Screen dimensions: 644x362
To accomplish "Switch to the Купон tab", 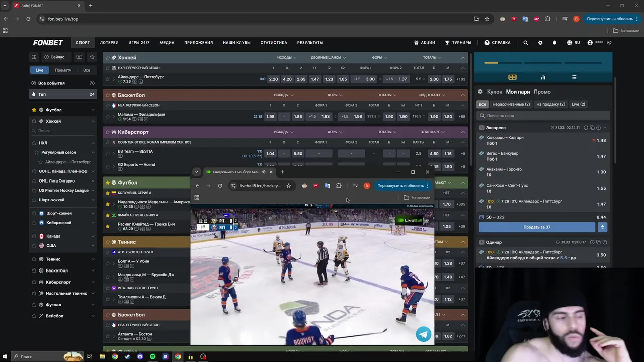I will [x=495, y=92].
